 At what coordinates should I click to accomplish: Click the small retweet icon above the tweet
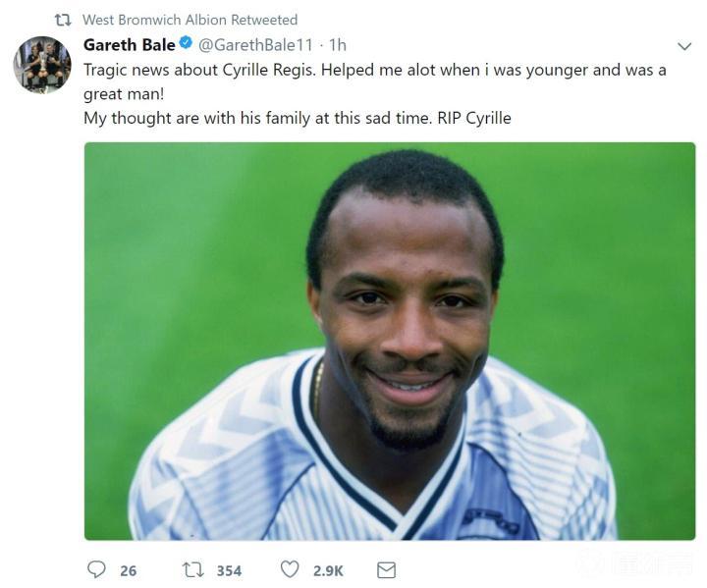pyautogui.click(x=62, y=20)
